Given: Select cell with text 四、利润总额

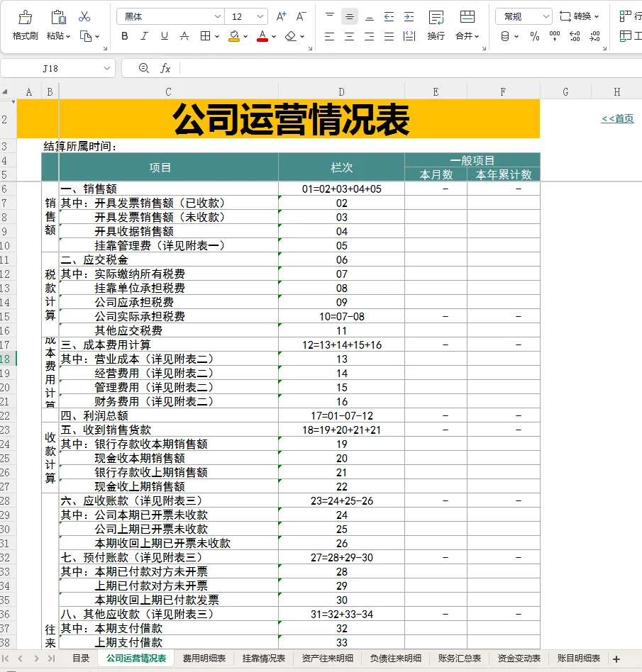Looking at the screenshot, I should [x=169, y=415].
